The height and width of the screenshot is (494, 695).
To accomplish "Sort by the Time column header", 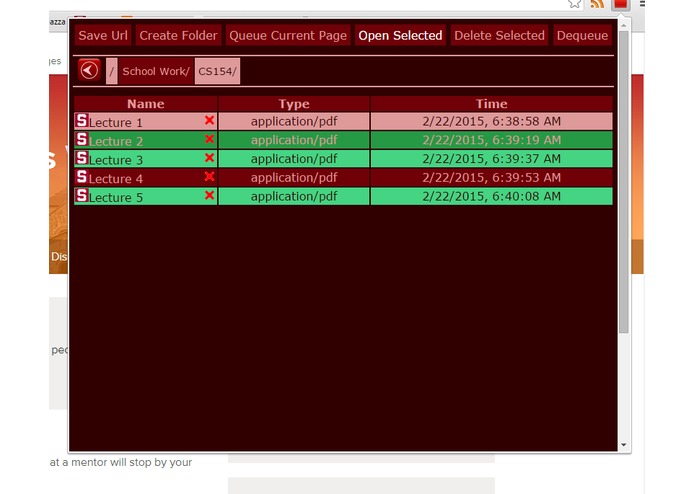I will coord(492,104).
